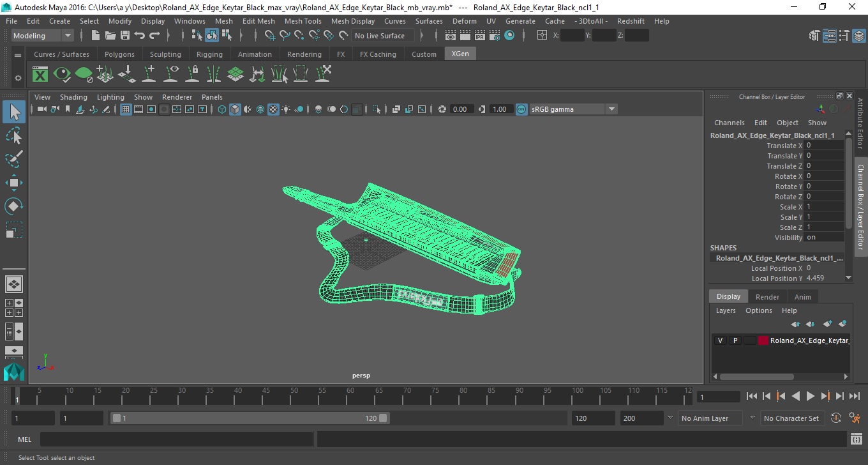This screenshot has width=868, height=465.
Task: Select by component type mode icon
Action: click(227, 36)
